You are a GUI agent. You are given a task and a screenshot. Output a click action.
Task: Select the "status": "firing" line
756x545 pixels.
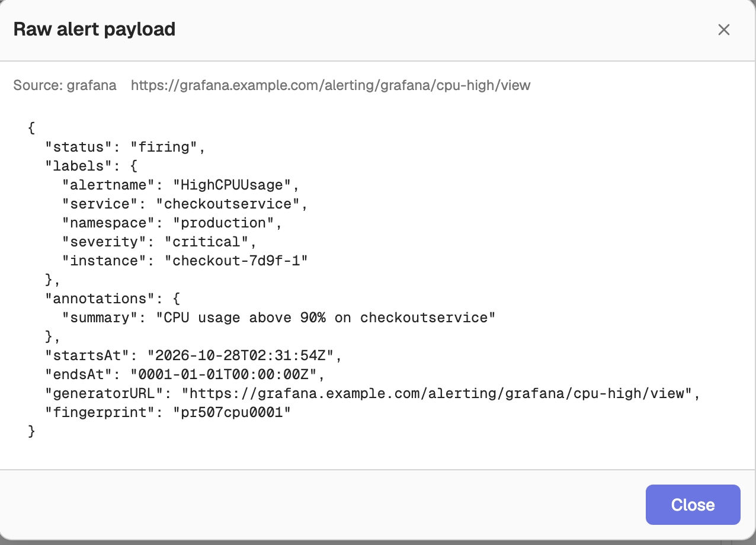125,147
